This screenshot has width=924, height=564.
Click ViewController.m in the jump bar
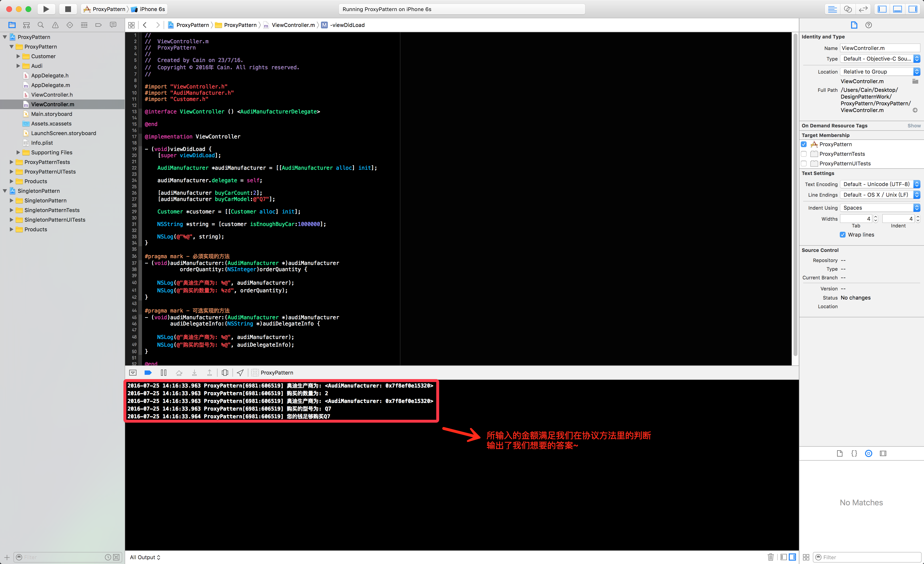pyautogui.click(x=293, y=25)
